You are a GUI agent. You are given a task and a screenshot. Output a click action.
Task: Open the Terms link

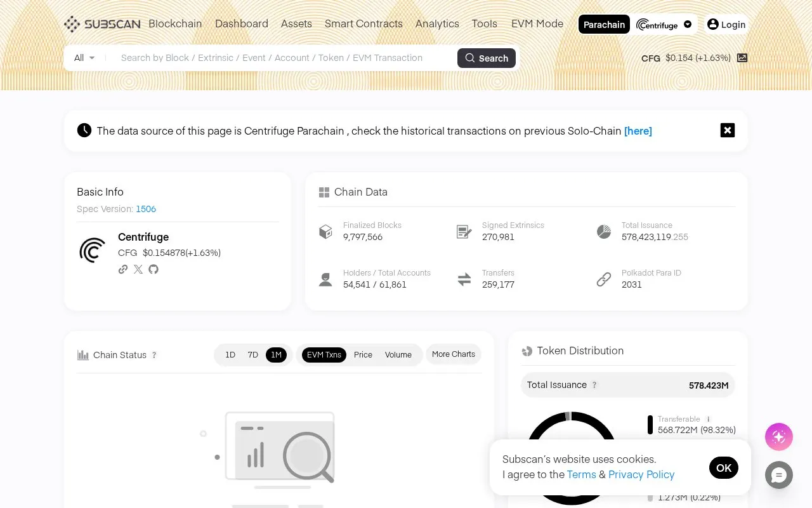pos(582,474)
